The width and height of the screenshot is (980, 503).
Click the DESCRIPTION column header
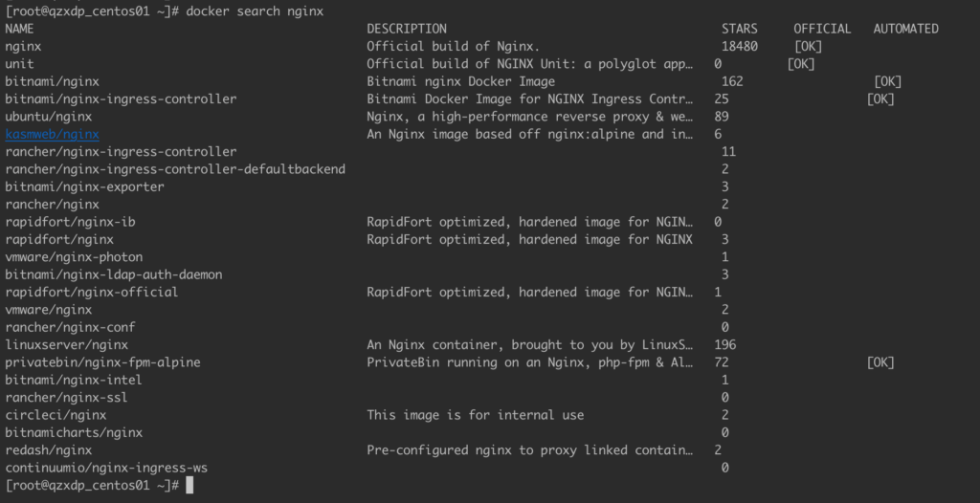pos(407,29)
